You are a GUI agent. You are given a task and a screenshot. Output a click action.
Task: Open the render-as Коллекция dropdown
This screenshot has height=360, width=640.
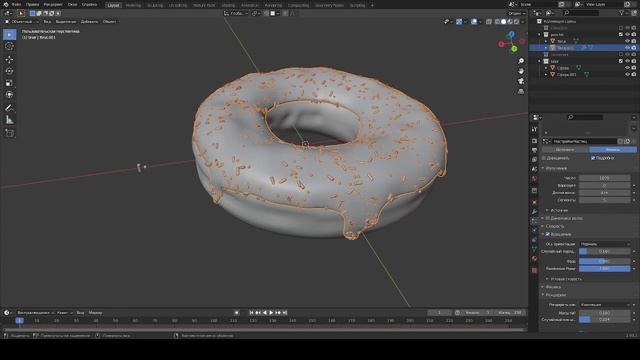click(604, 305)
